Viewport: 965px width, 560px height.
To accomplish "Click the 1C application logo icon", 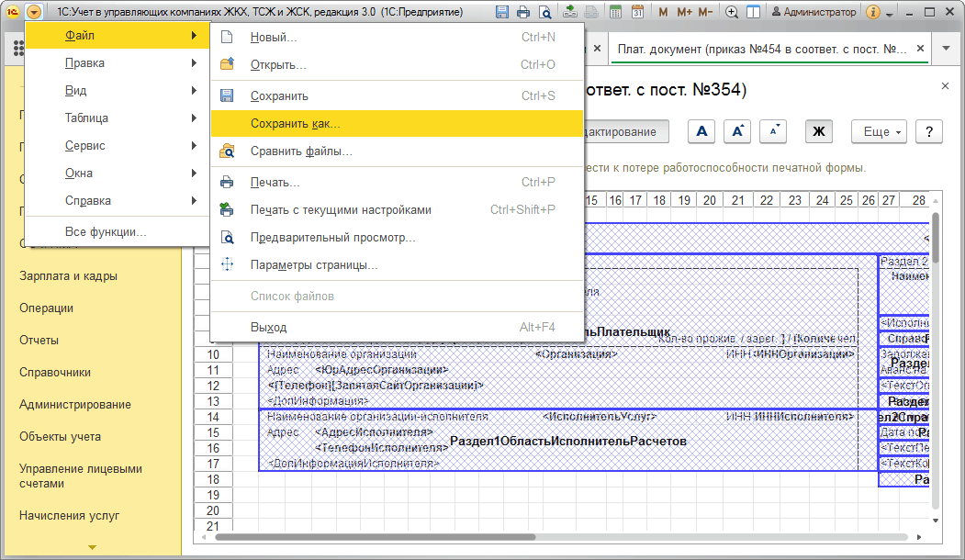I will click(13, 12).
